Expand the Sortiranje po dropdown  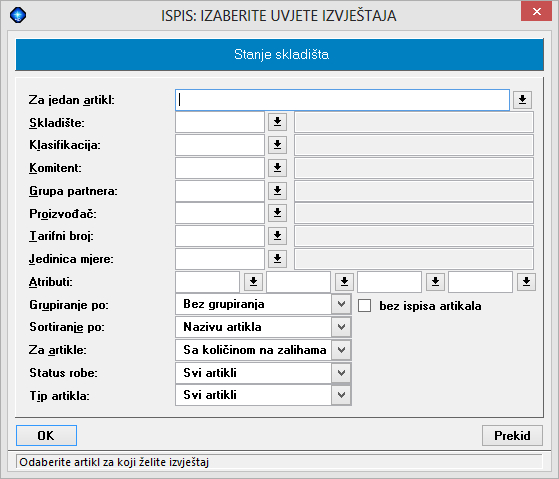[341, 327]
